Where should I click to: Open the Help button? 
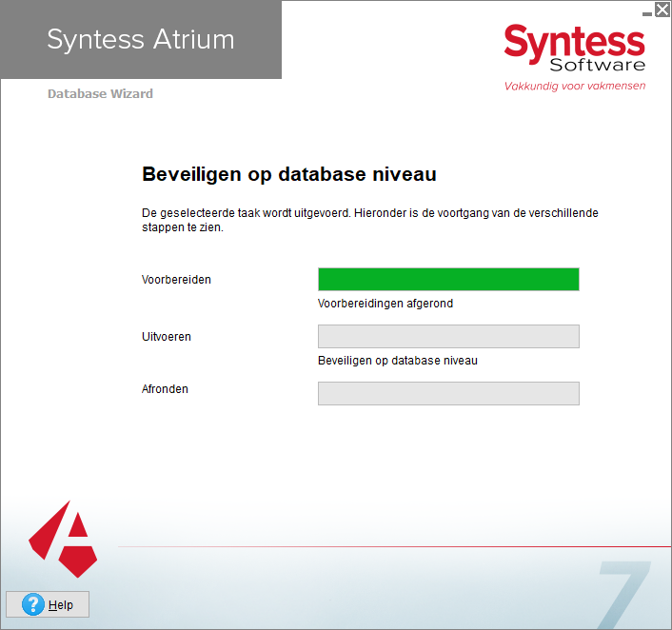48,604
